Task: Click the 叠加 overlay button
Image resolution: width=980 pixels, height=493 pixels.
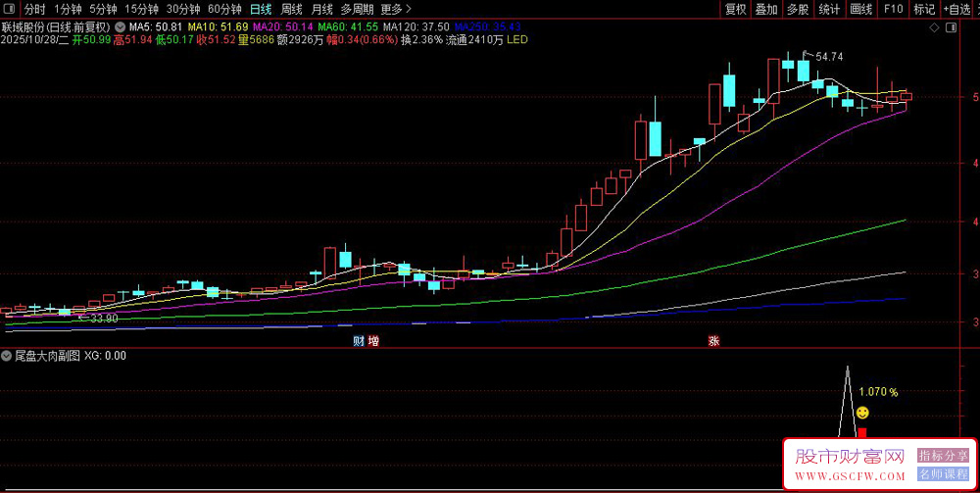Action: point(766,9)
